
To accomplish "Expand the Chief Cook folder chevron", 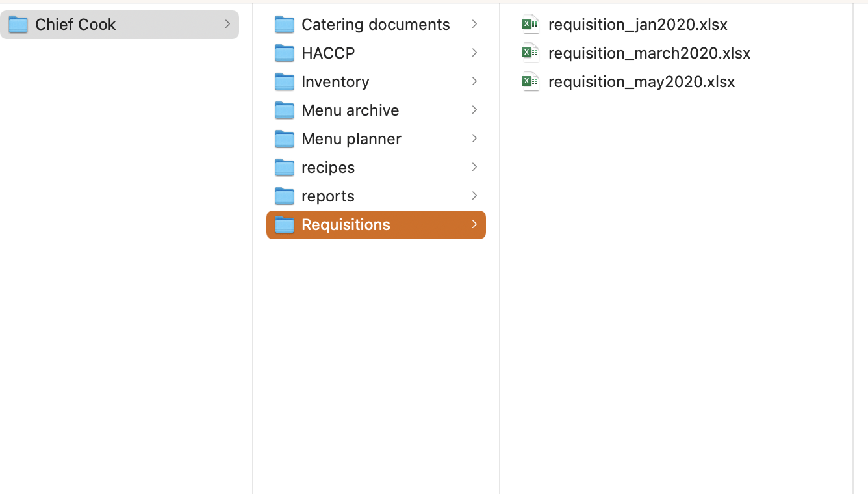I will 227,24.
